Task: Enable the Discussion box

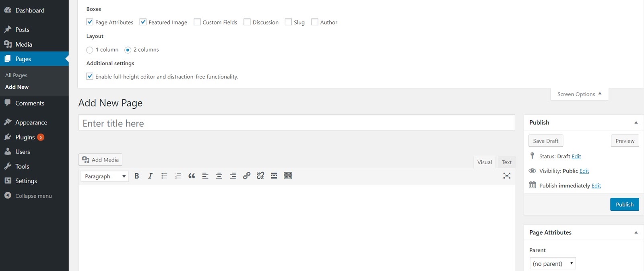Action: tap(247, 22)
